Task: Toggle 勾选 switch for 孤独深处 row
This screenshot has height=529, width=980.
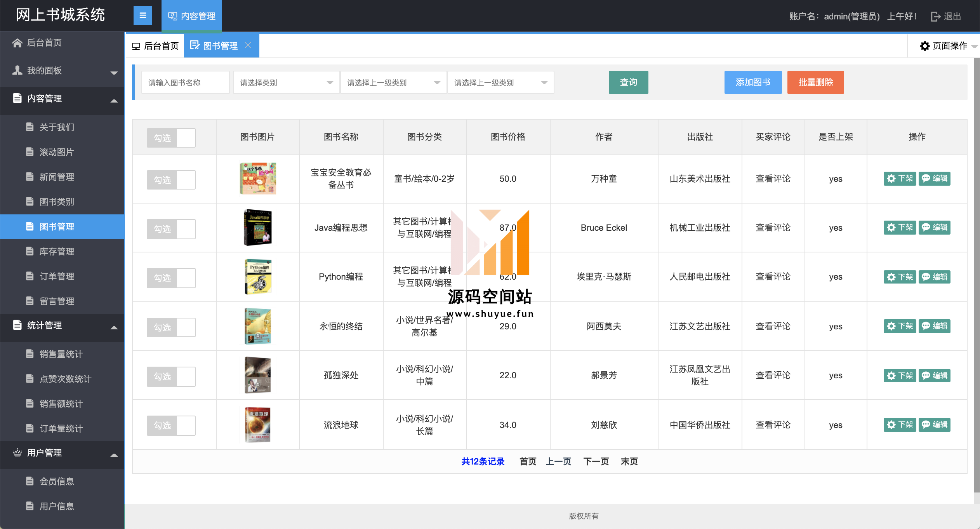Action: (171, 376)
